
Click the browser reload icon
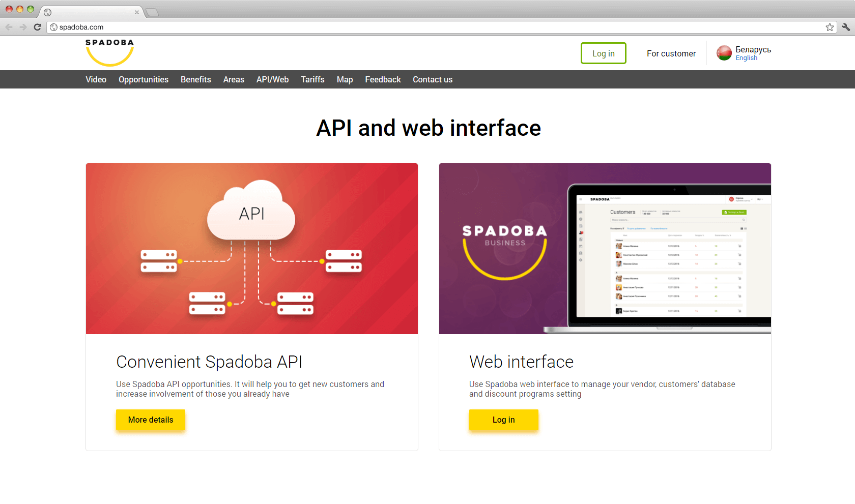(x=37, y=27)
